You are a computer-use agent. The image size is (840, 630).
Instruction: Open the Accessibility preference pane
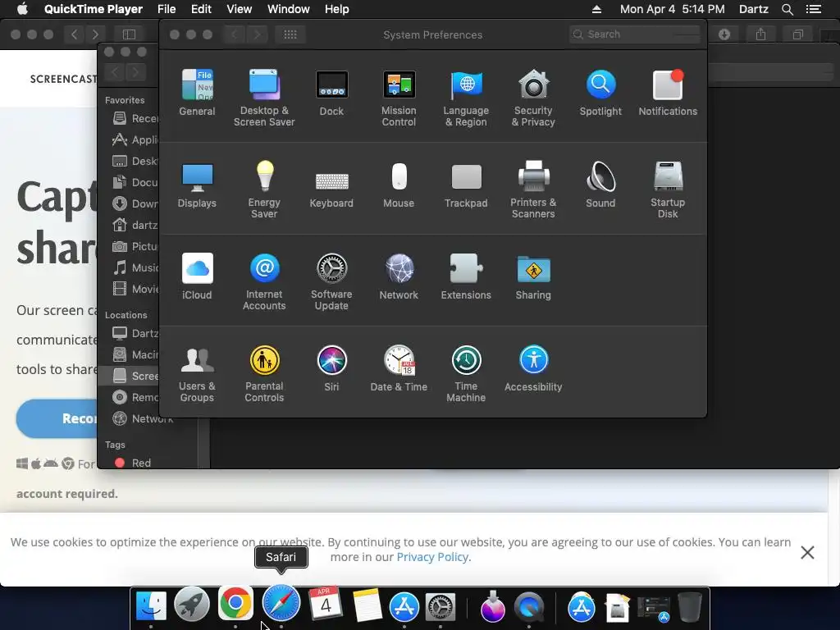point(533,368)
